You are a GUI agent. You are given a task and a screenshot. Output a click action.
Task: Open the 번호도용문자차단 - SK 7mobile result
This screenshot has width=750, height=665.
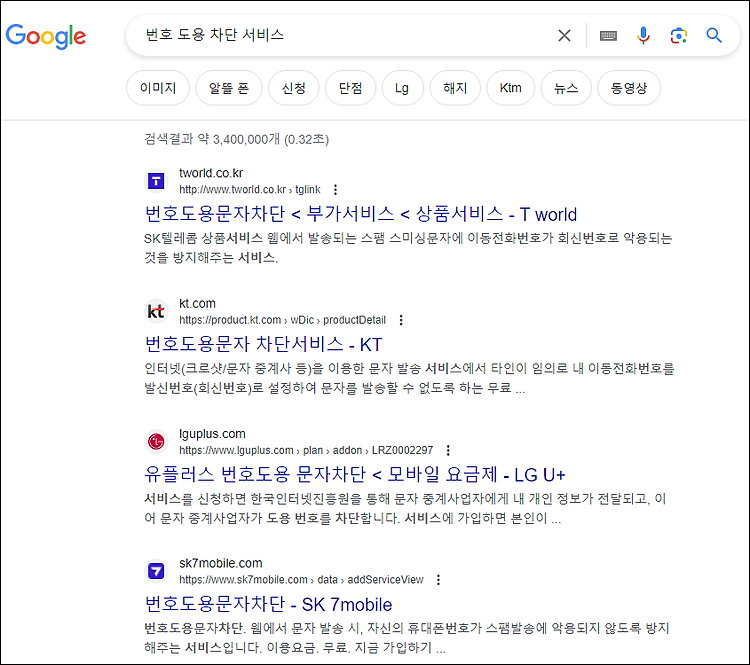[268, 605]
